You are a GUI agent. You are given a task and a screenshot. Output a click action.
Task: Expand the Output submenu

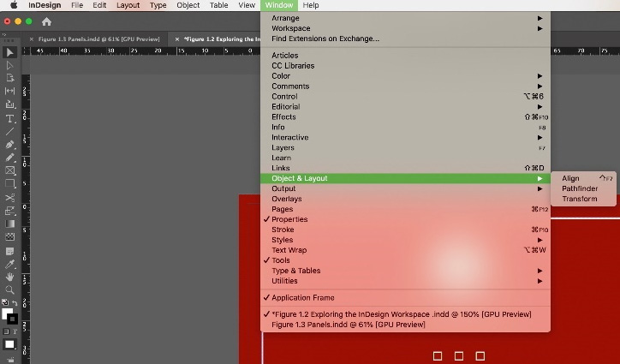[405, 188]
